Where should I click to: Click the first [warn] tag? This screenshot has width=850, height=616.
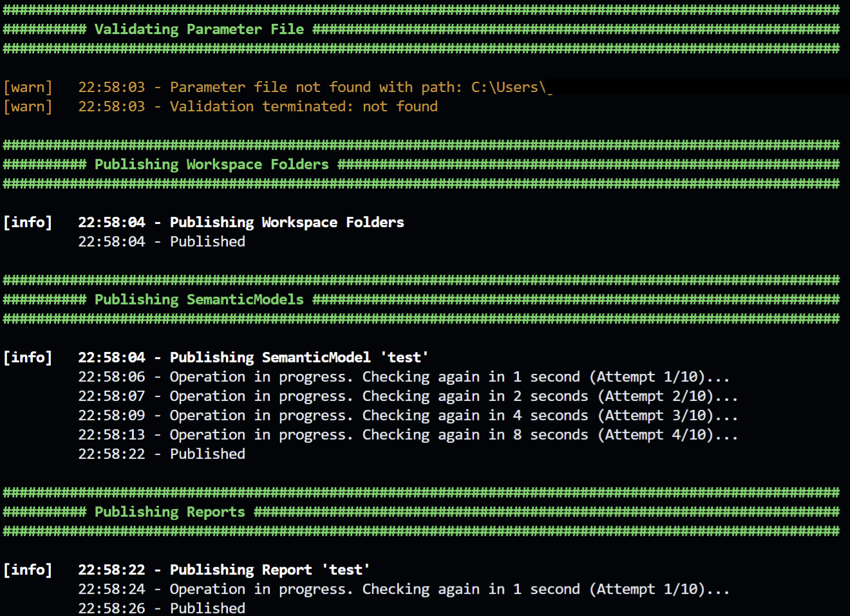pyautogui.click(x=28, y=88)
